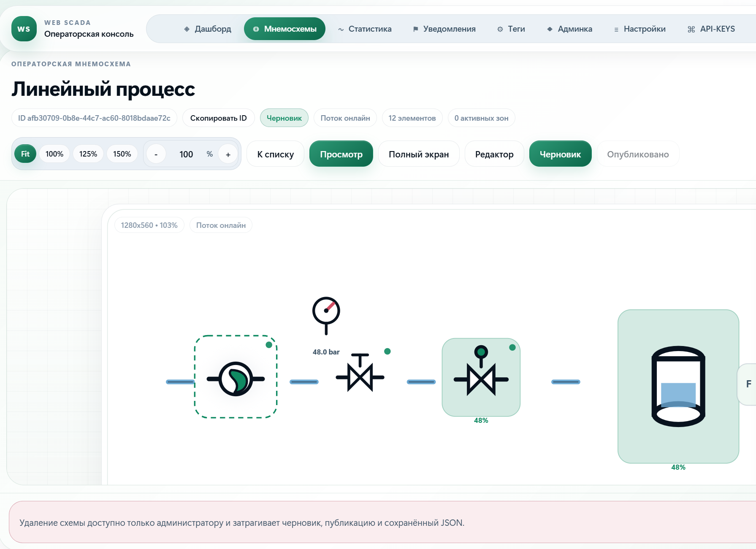Open Настройки
The height and width of the screenshot is (549, 756).
(639, 29)
